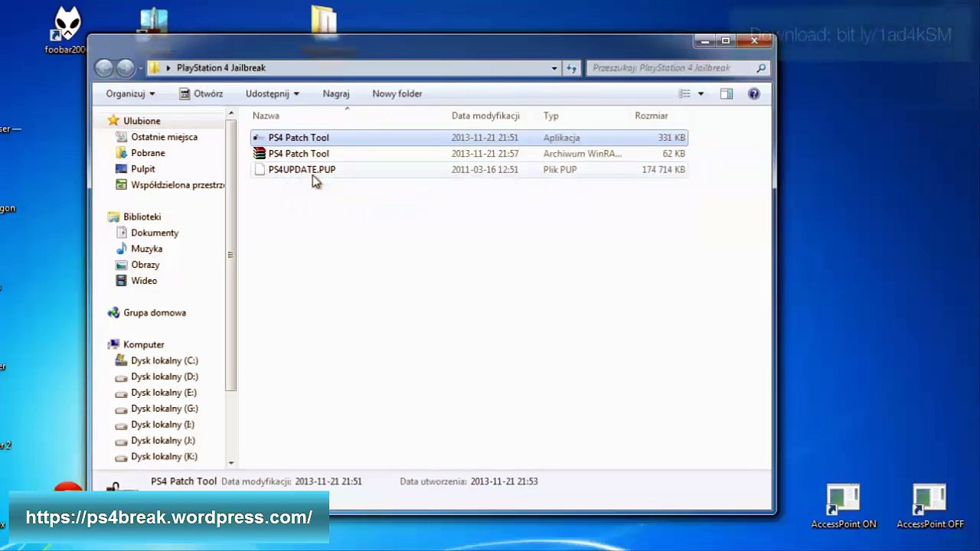This screenshot has height=551, width=980.
Task: Open Dysk lokalny (E:)
Action: click(x=164, y=393)
